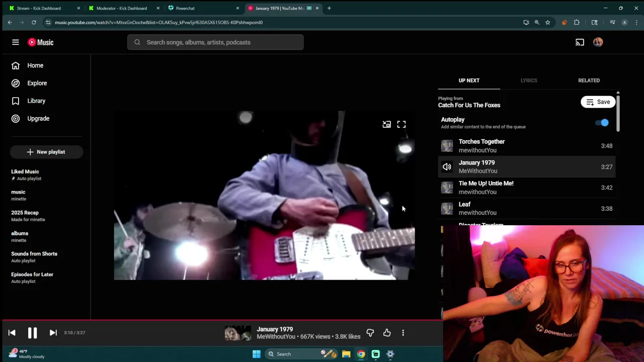This screenshot has width=644, height=362.
Task: Click the install app icon in address bar
Action: pyautogui.click(x=526, y=22)
